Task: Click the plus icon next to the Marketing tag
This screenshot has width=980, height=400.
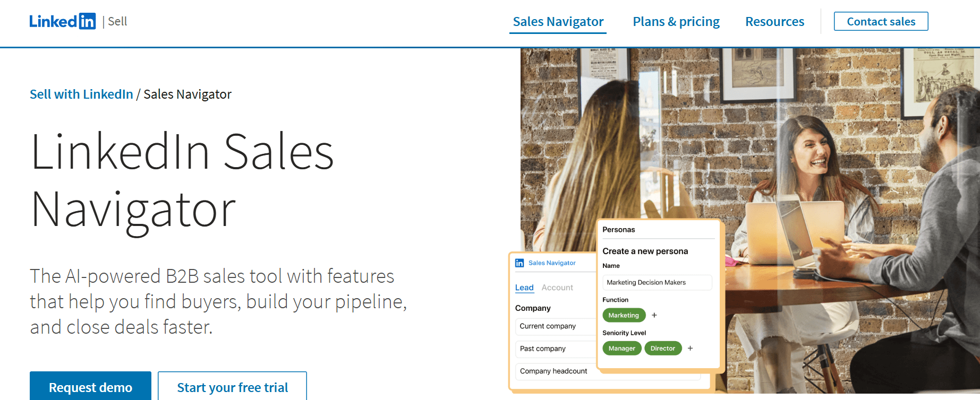Action: pos(654,315)
